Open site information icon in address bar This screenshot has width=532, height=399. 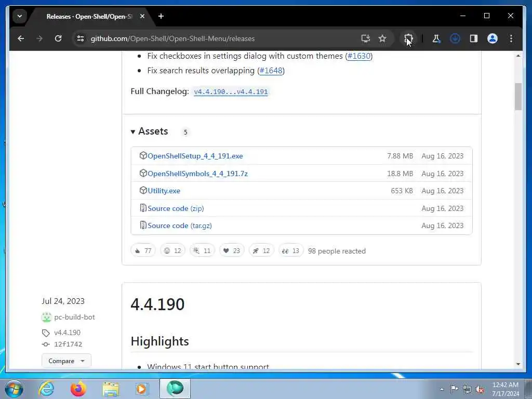coord(81,38)
